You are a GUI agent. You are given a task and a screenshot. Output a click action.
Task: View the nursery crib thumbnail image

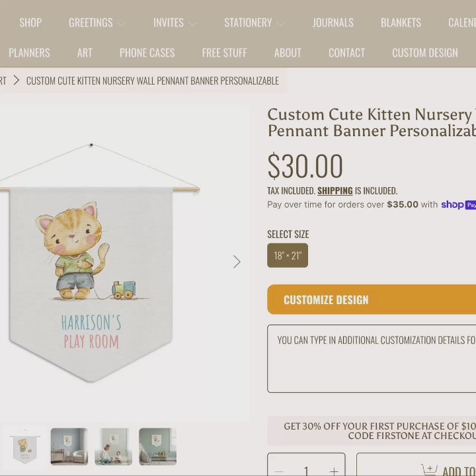pos(69,446)
